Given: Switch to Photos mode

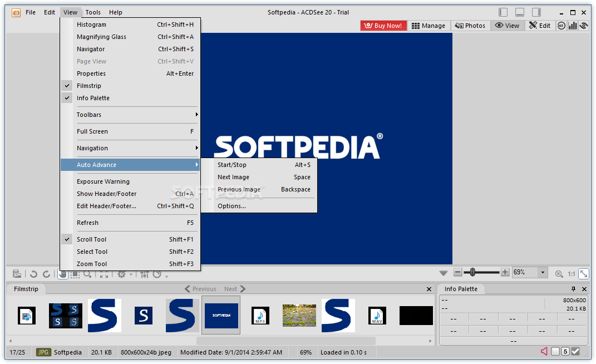Looking at the screenshot, I should click(470, 26).
